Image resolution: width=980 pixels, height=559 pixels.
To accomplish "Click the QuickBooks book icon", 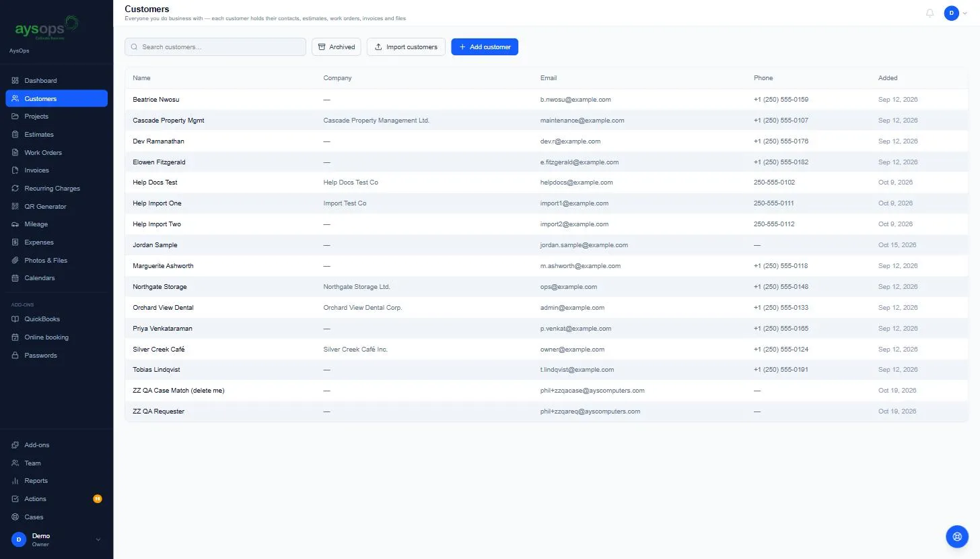I will pyautogui.click(x=15, y=319).
